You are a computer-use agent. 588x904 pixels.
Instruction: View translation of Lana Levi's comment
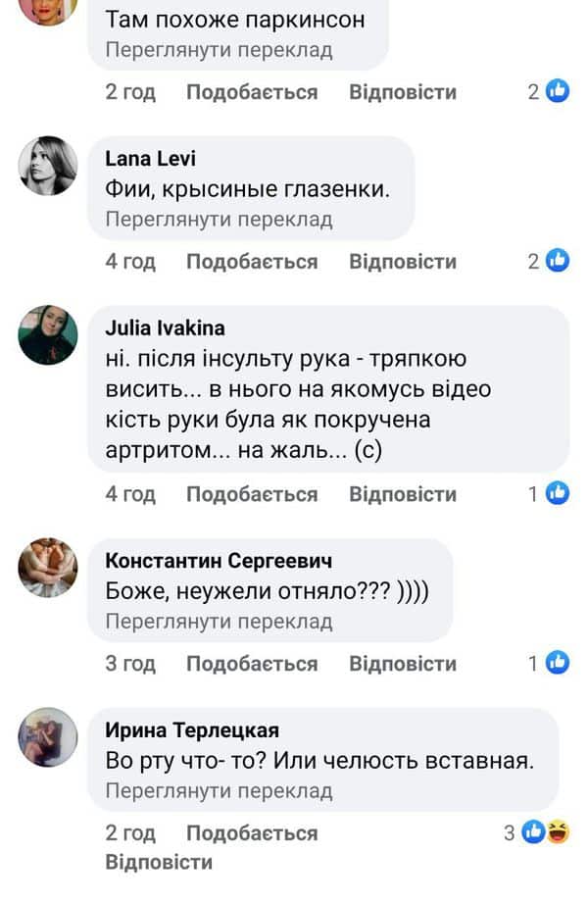coord(219,220)
